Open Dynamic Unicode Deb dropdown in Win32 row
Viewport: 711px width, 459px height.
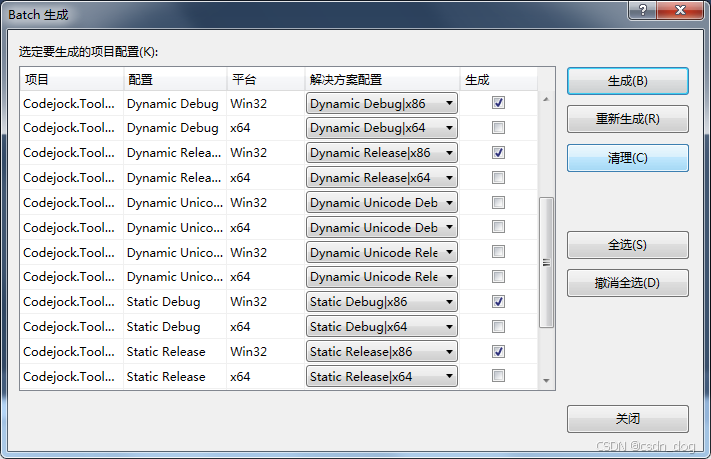[381, 203]
